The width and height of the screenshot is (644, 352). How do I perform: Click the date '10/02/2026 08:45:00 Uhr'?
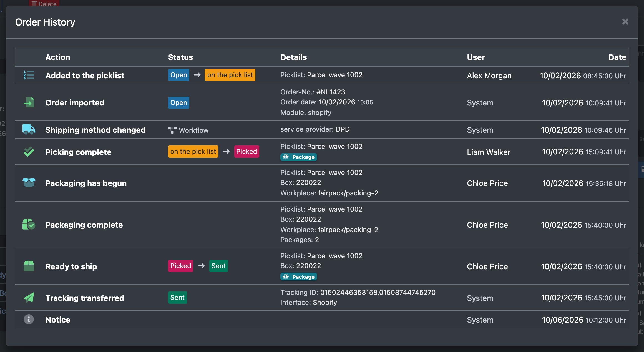[583, 76]
